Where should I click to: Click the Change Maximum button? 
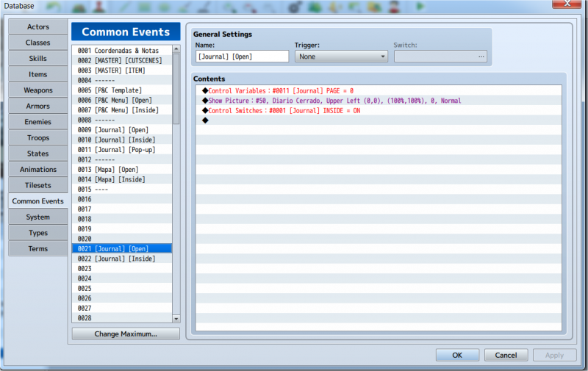(126, 334)
